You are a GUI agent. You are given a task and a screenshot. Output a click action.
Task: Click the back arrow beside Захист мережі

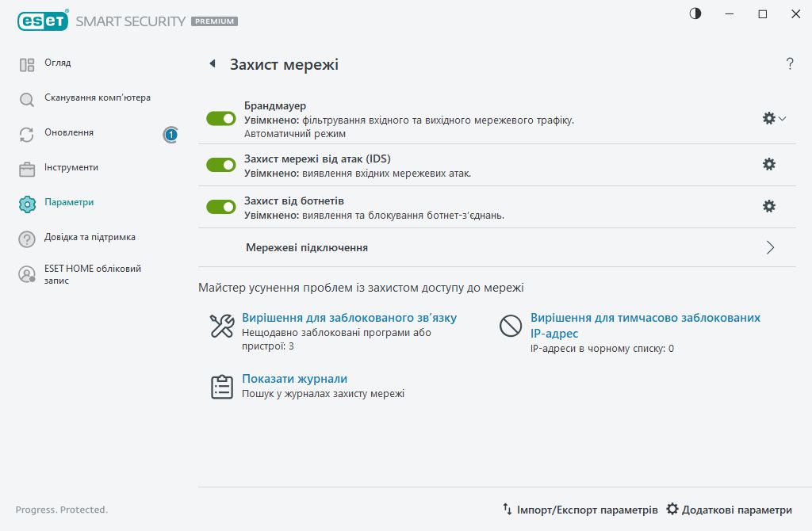[x=212, y=64]
